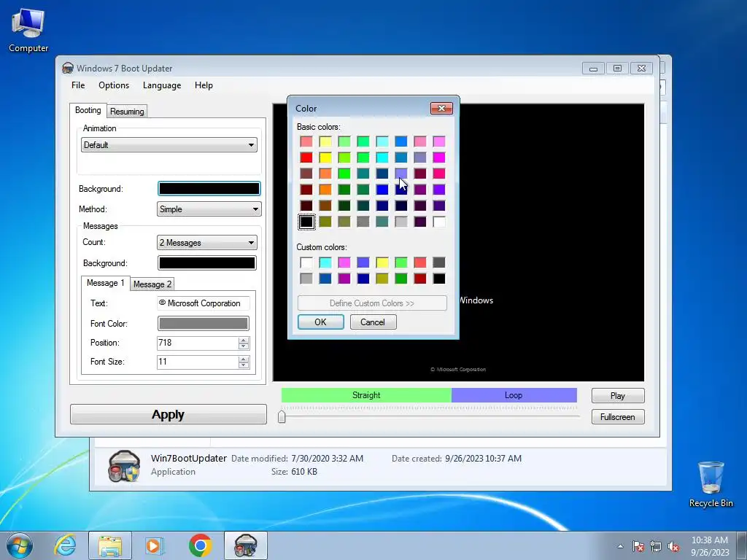Click the message Text input field
The image size is (747, 560).
tap(204, 303)
